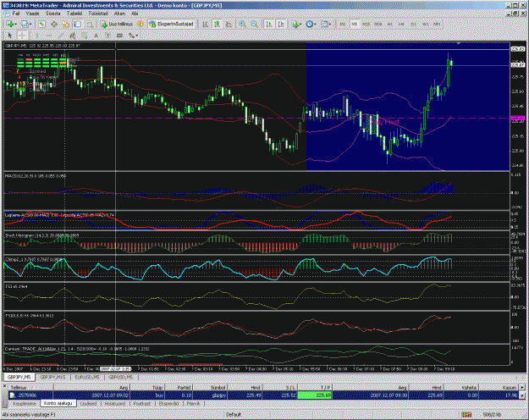
Task: Select the M5 timeframe
Action: tap(355, 24)
